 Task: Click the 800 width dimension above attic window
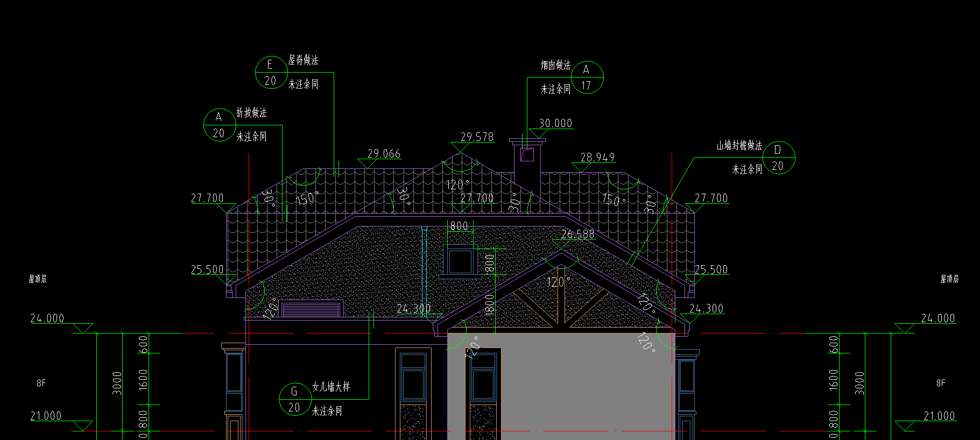point(459,226)
